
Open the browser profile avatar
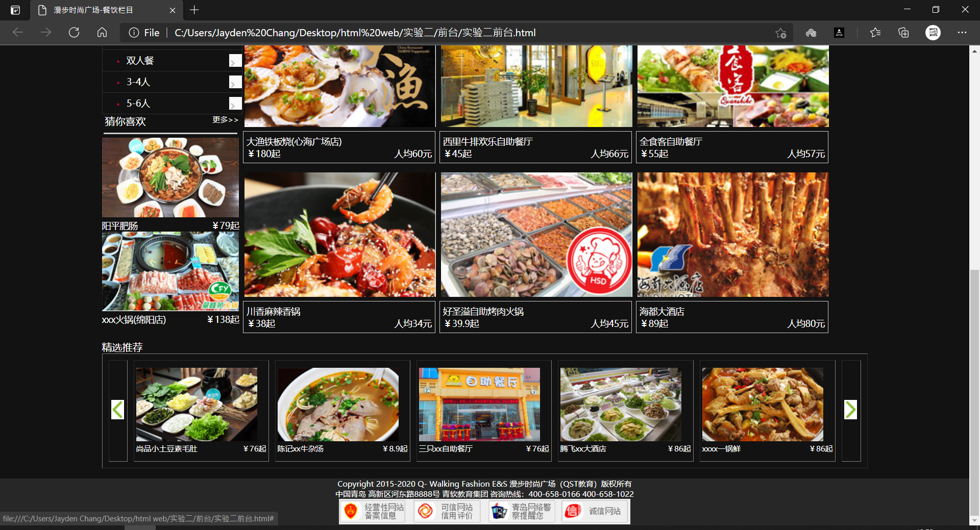(933, 33)
